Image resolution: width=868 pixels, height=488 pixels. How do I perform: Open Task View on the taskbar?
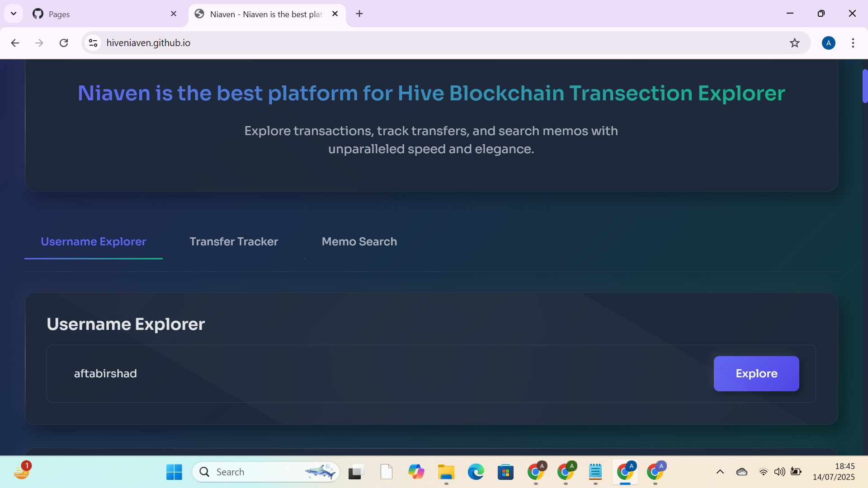(x=357, y=472)
